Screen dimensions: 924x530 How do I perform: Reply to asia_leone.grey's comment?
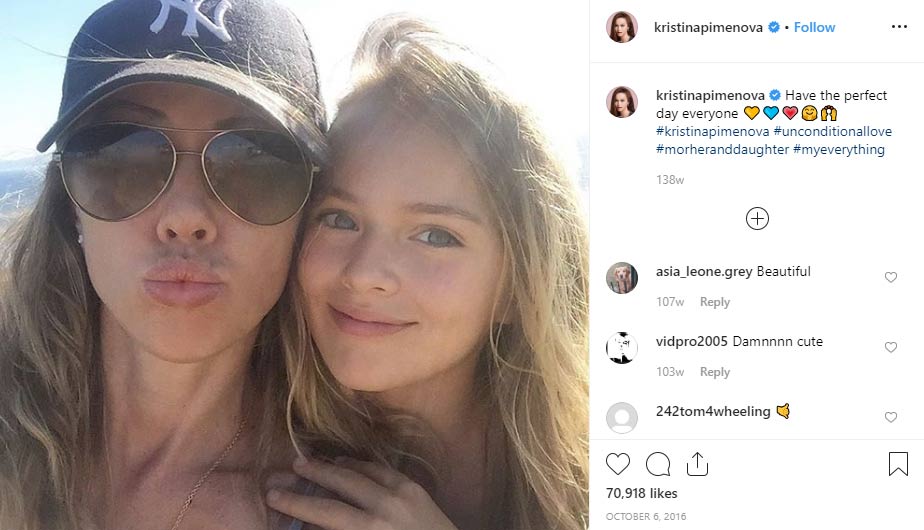tap(714, 302)
